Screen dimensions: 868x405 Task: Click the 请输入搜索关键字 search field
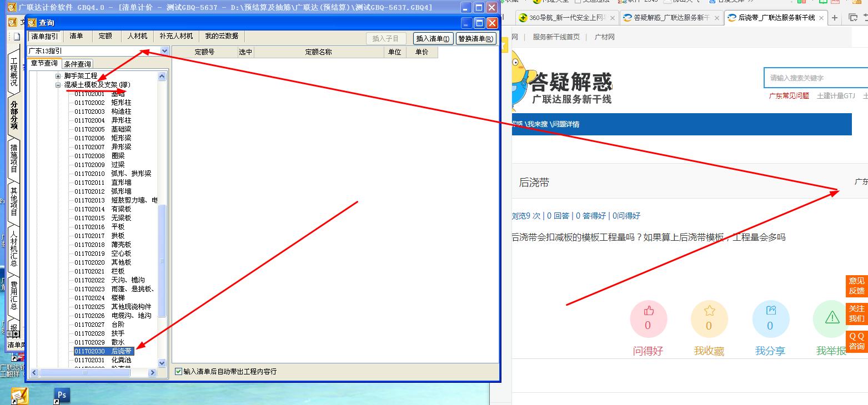pyautogui.click(x=816, y=78)
